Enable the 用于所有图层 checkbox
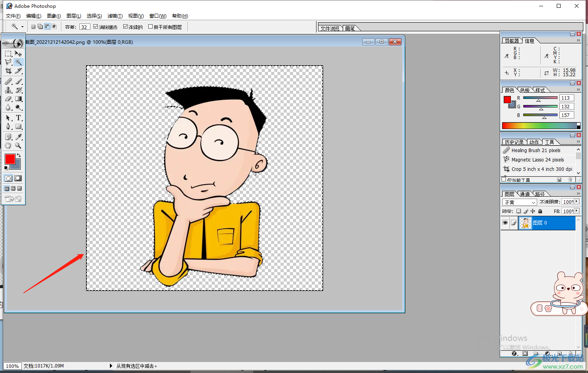The image size is (588, 373). click(x=150, y=27)
